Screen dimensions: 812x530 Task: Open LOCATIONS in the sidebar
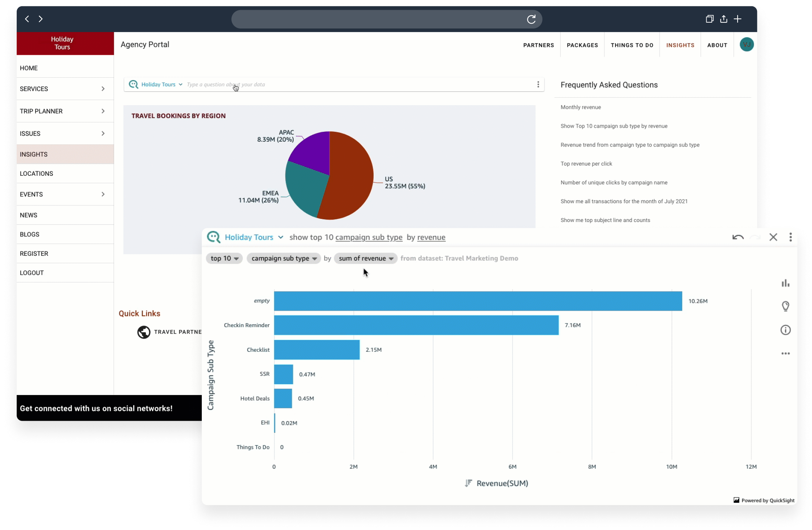pos(65,173)
